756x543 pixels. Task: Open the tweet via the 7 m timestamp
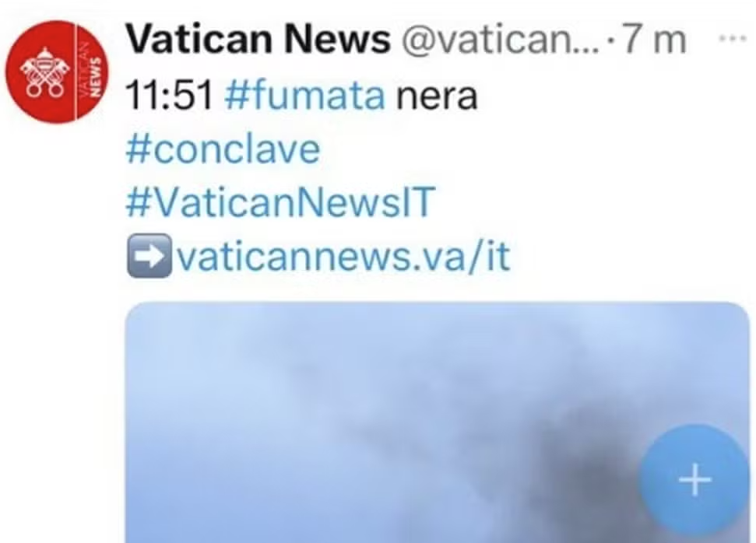pyautogui.click(x=654, y=40)
